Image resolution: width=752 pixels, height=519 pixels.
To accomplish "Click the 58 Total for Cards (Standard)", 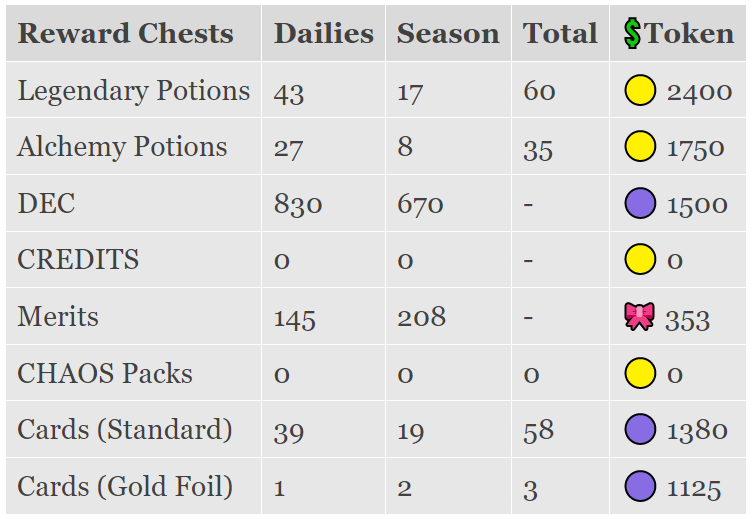I will tap(539, 430).
